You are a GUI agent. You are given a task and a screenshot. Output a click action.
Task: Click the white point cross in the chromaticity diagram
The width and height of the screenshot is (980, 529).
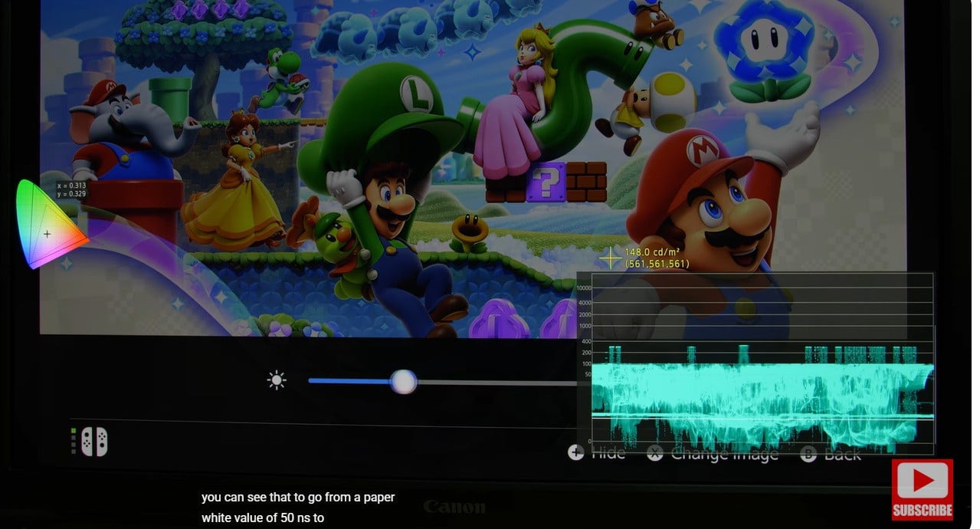48,233
